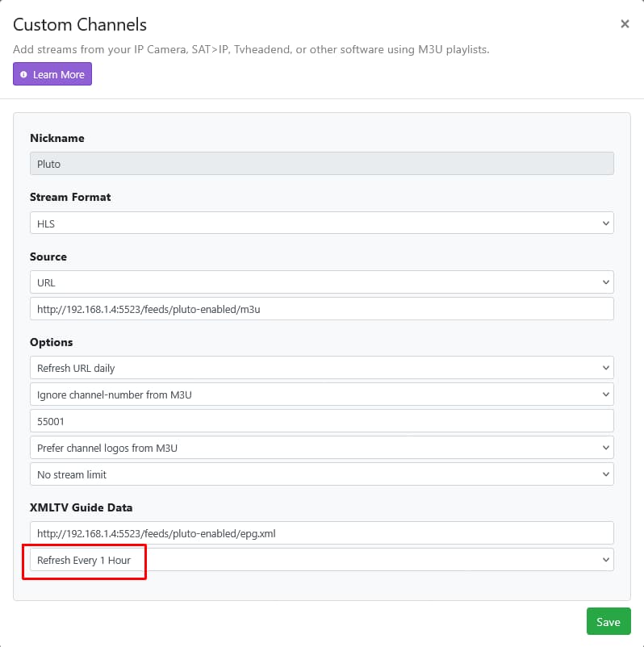This screenshot has height=647, width=644.
Task: Open the Source URL dropdown
Action: 321,282
